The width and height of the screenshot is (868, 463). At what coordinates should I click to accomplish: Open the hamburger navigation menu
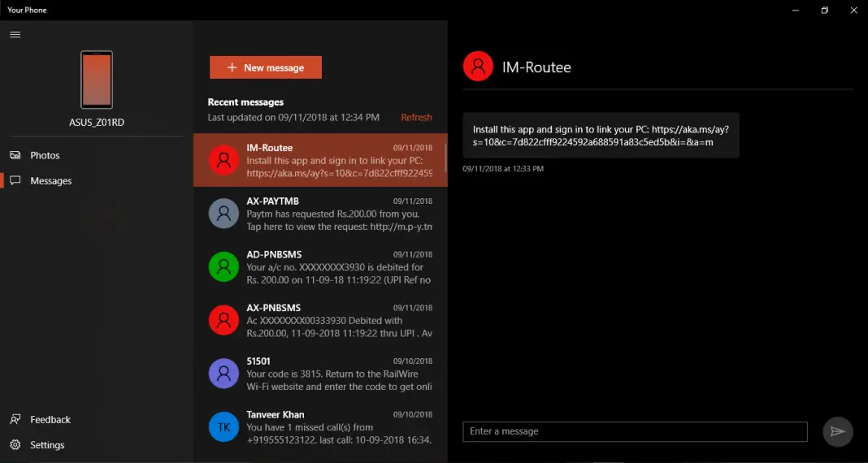pyautogui.click(x=15, y=34)
